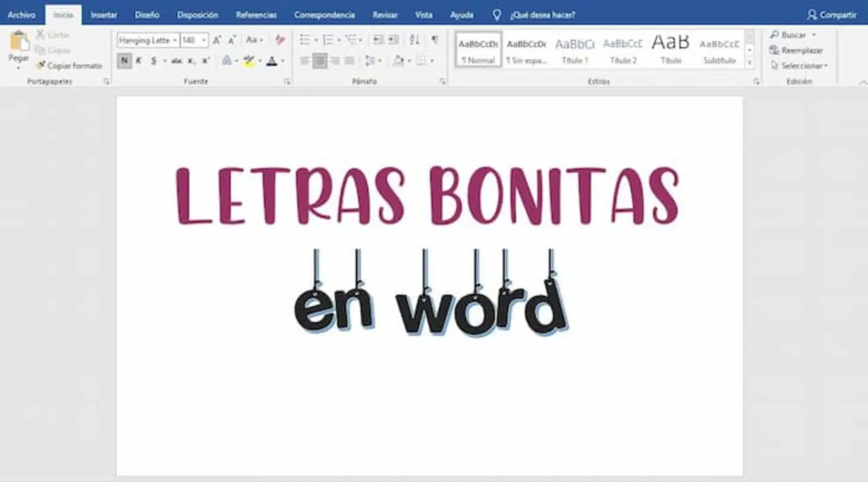Switch to the Diseño tab
This screenshot has width=868, height=482.
(147, 15)
